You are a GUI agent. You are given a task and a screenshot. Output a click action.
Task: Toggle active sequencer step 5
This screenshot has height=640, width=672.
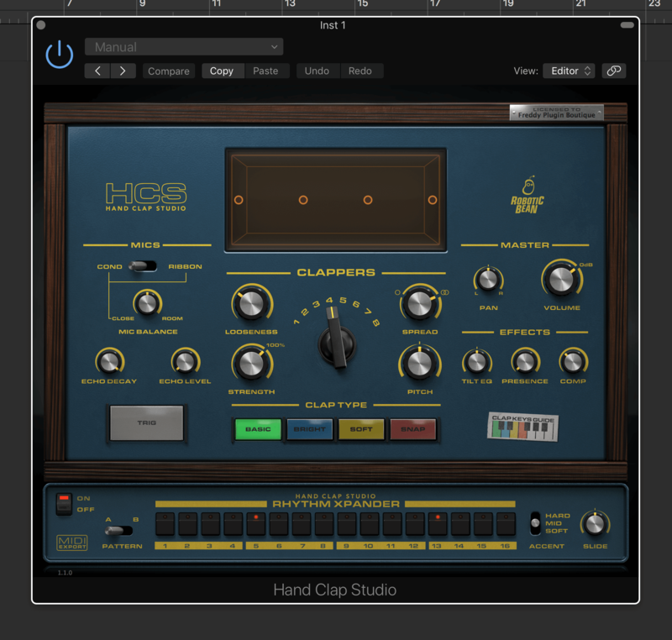[256, 523]
